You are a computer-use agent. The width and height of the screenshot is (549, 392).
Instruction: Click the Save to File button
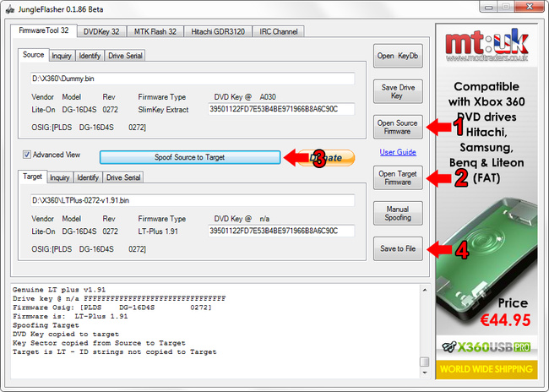tap(398, 248)
